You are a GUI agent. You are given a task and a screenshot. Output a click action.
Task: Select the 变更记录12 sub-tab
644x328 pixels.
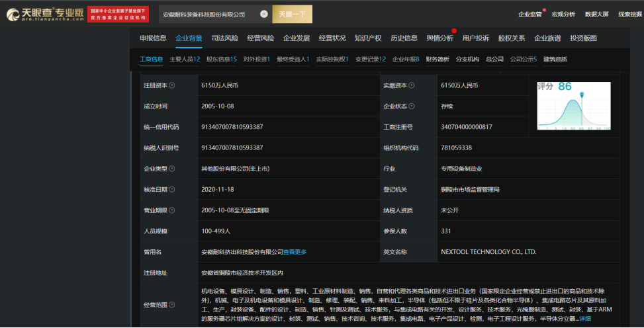[x=371, y=59]
